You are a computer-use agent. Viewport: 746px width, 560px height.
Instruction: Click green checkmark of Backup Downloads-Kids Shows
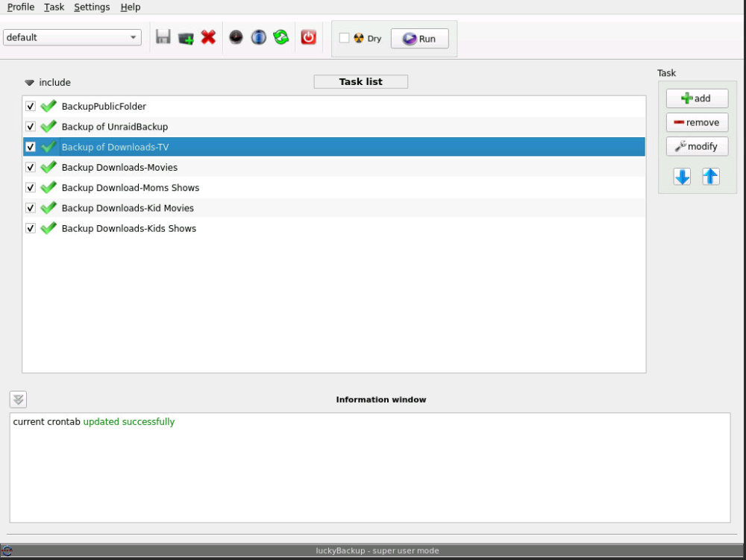point(48,229)
